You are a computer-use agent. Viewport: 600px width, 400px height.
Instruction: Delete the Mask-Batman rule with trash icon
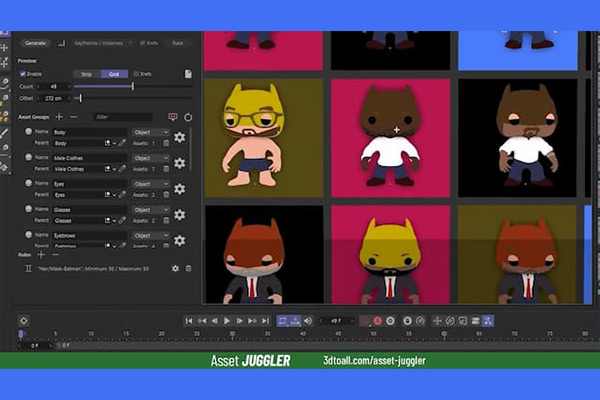coord(188,269)
